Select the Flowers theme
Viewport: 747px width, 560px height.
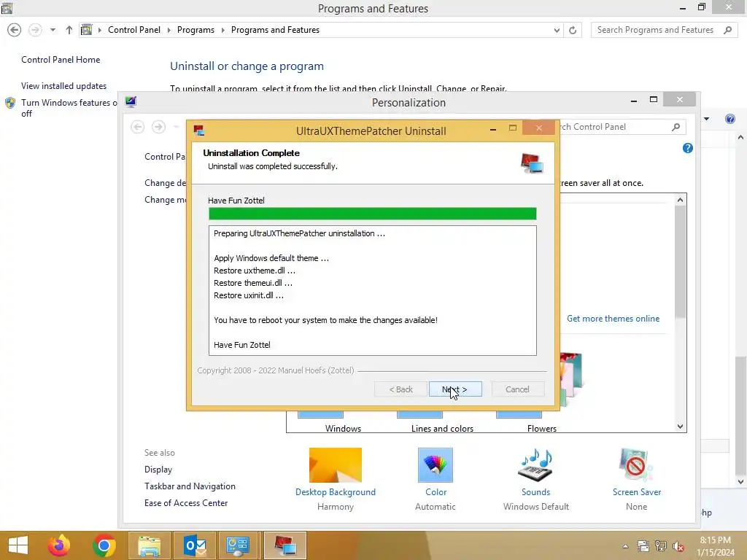point(542,429)
